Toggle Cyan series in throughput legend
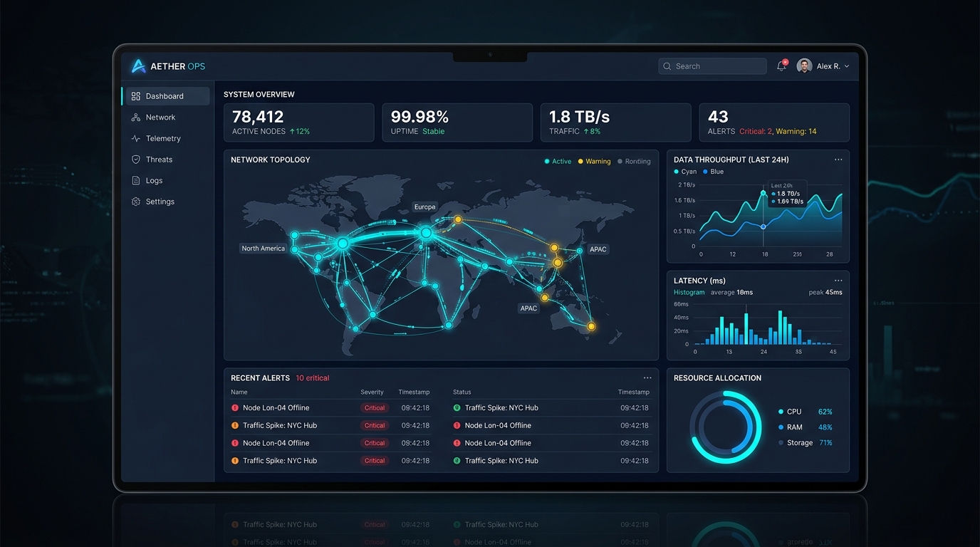980x547 pixels. [x=685, y=172]
